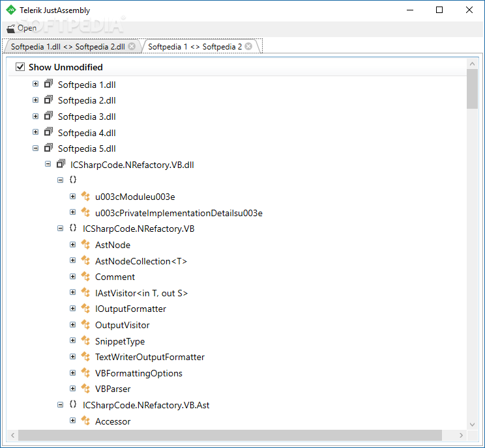Click the empty namespace braces icon
The width and height of the screenshot is (485, 448).
click(73, 180)
